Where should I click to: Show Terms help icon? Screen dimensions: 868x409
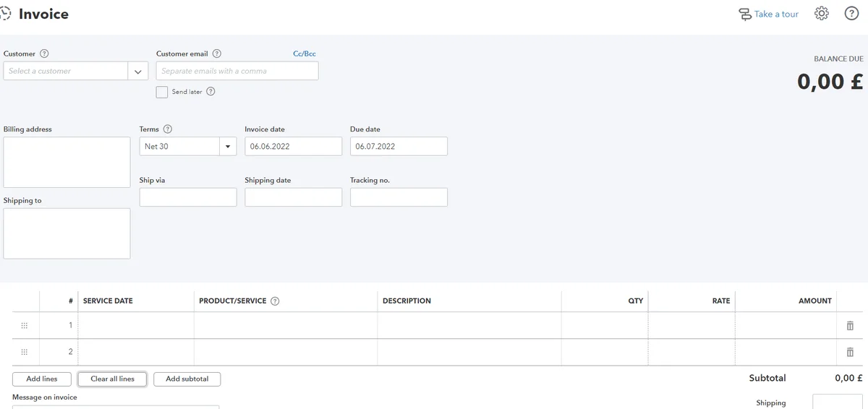tap(168, 129)
